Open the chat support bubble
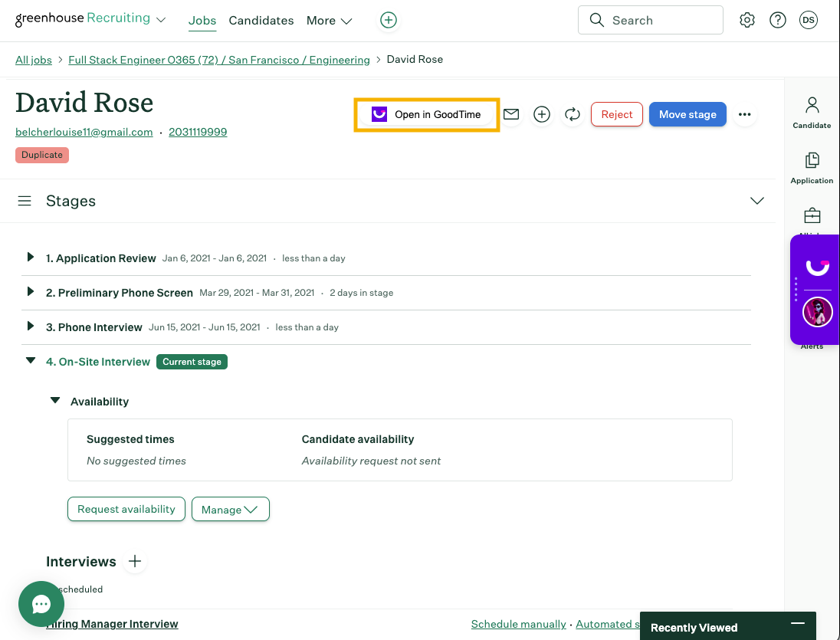This screenshot has height=640, width=840. 41,604
